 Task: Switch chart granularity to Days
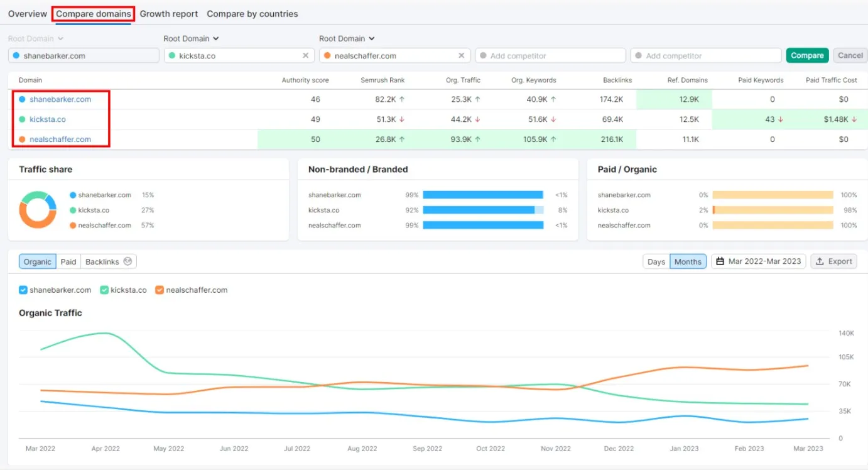pos(656,261)
